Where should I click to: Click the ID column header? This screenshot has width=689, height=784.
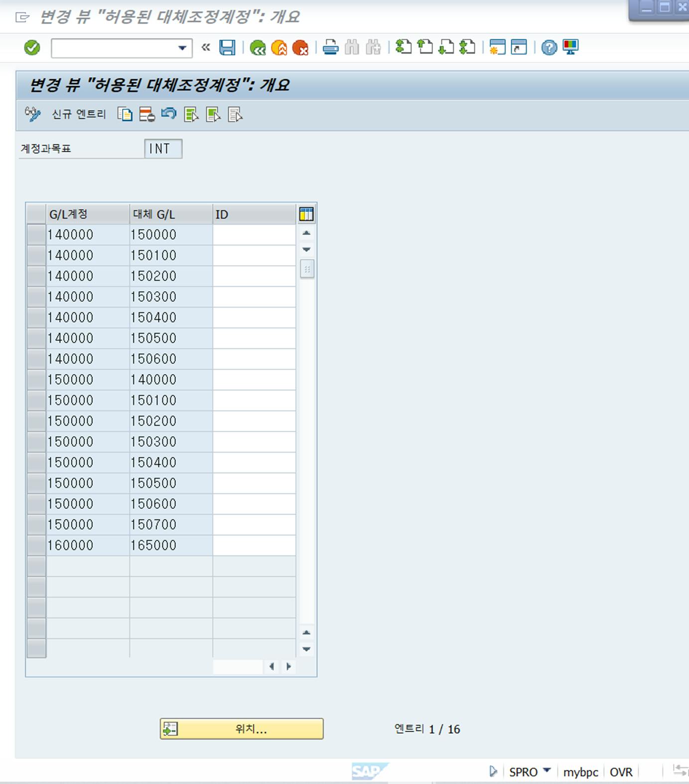click(x=254, y=214)
